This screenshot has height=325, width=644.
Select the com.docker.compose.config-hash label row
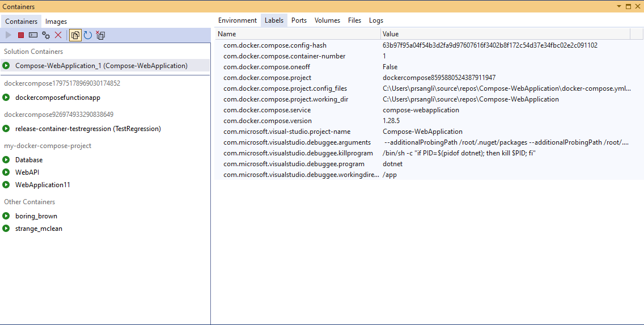pos(429,45)
